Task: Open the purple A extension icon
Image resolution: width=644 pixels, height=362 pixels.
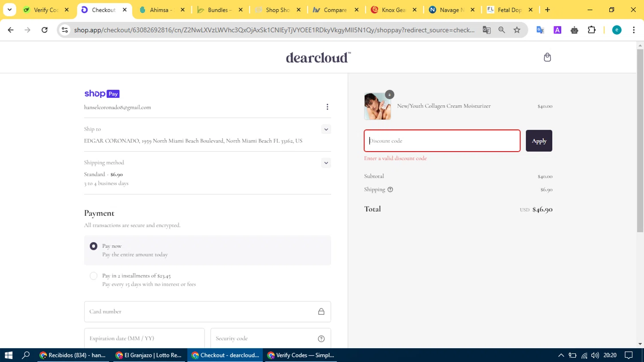Action: tap(557, 30)
